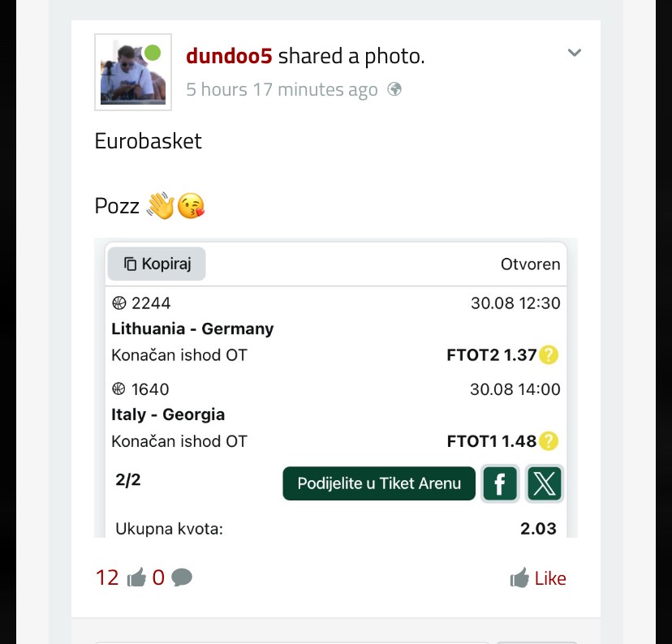Click the Italy - Georgia match title
The image size is (672, 644).
(x=168, y=414)
